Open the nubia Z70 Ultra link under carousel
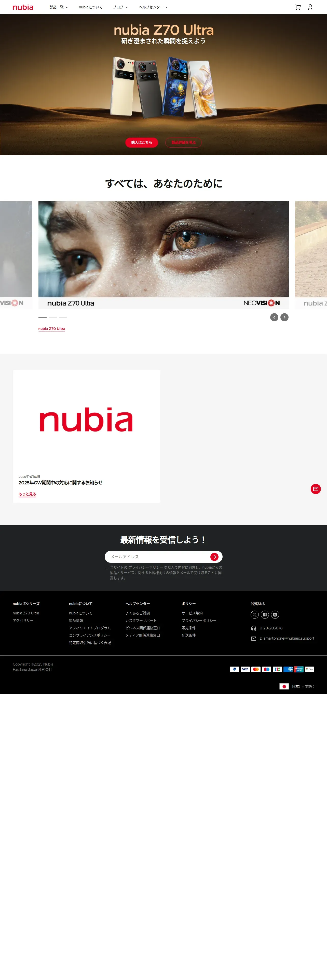 click(52, 329)
